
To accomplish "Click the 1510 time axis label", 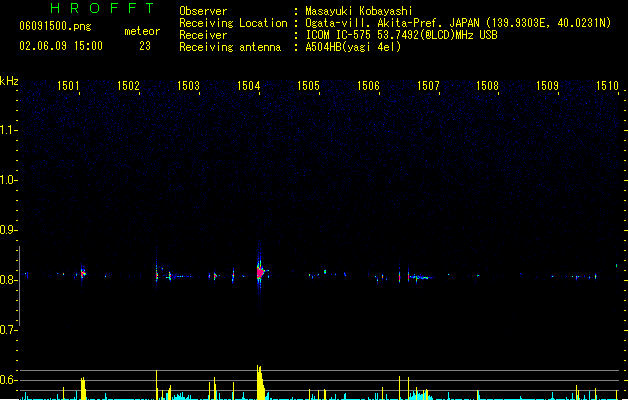I will tap(607, 86).
